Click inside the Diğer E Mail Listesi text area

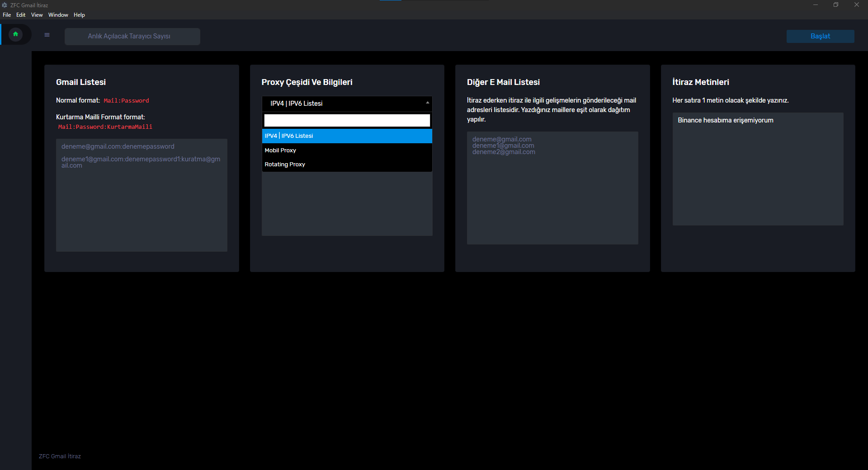click(552, 188)
